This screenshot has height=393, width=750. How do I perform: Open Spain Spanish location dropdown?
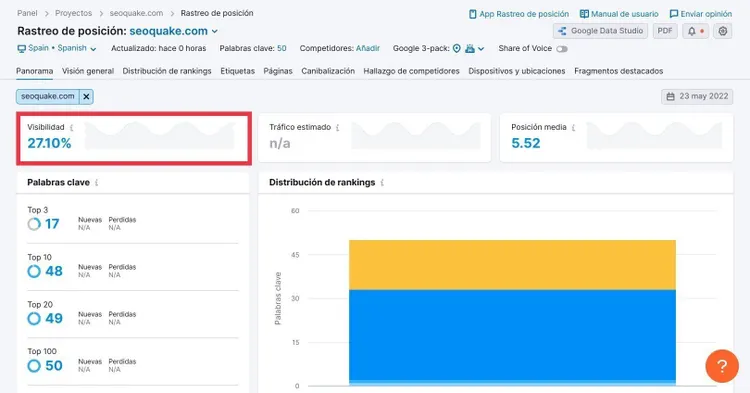[57, 48]
